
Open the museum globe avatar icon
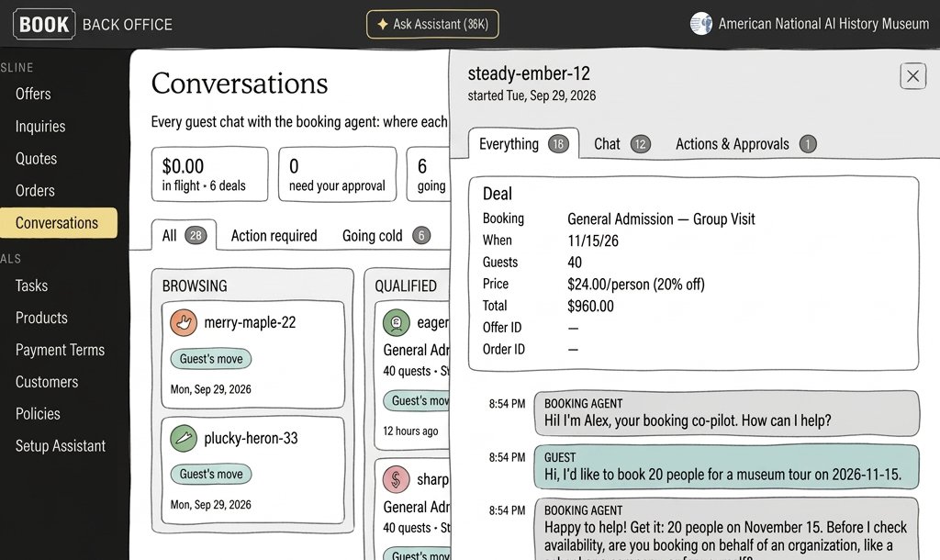pos(700,24)
